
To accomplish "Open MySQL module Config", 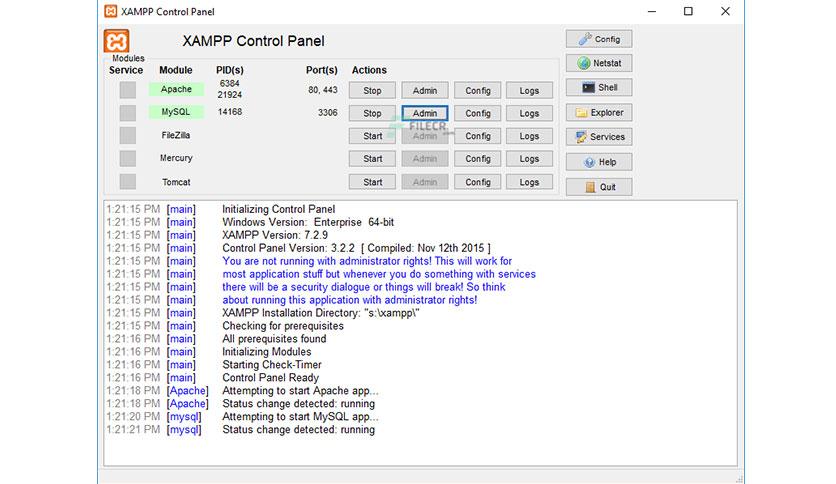I will tap(477, 114).
